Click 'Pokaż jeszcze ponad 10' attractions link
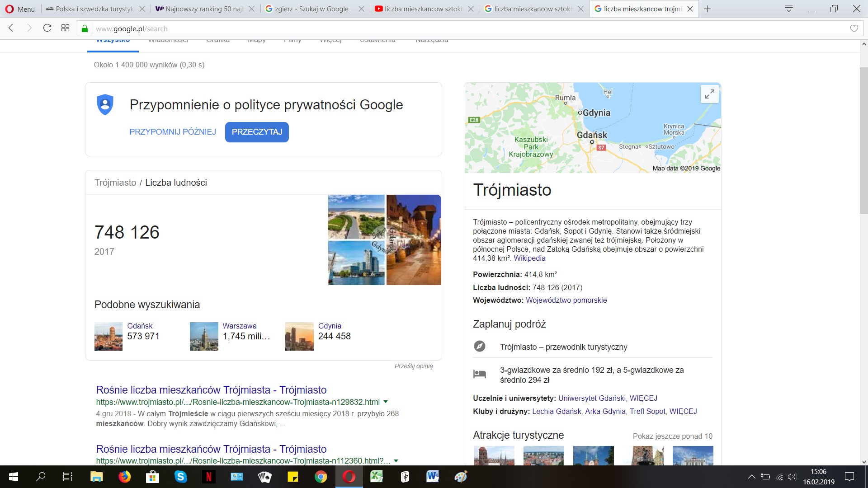 point(672,436)
